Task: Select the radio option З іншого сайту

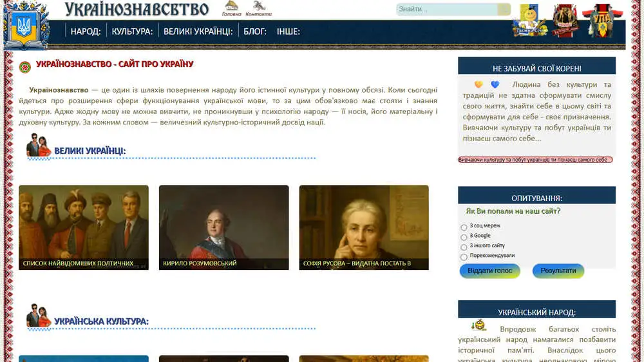Action: click(x=464, y=247)
